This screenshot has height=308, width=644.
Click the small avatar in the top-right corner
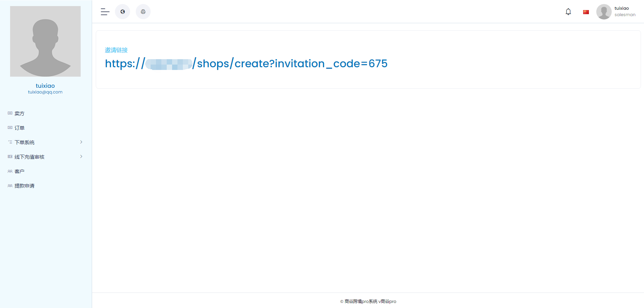point(604,12)
